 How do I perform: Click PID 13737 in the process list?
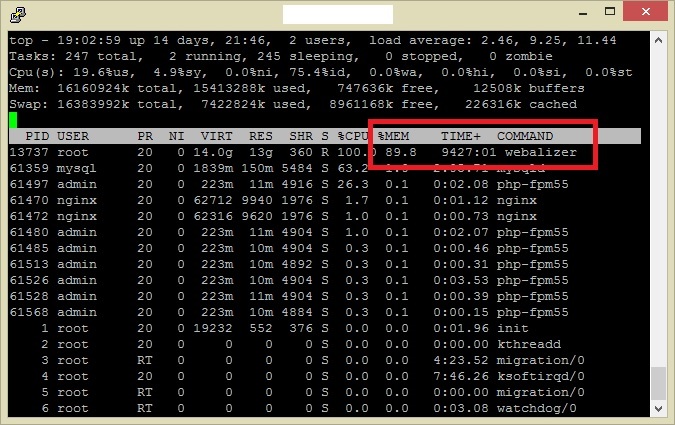click(x=29, y=152)
